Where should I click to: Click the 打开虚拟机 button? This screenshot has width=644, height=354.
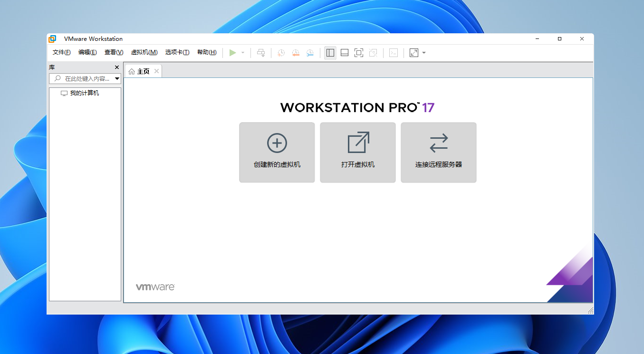[358, 153]
